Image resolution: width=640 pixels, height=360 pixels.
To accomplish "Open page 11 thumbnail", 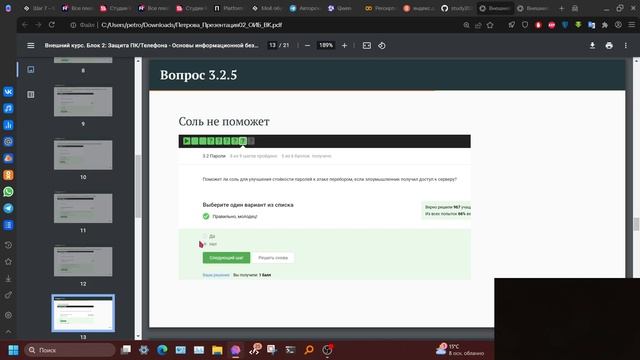I will point(83,208).
